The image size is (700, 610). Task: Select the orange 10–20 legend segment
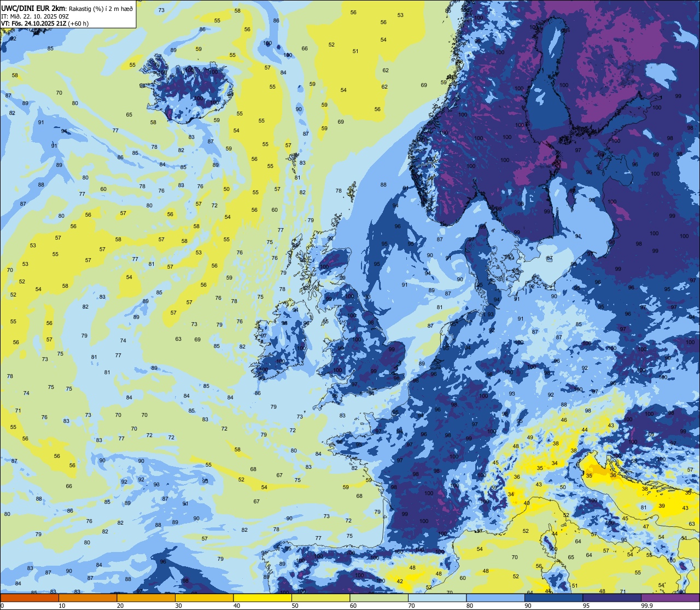[87, 598]
